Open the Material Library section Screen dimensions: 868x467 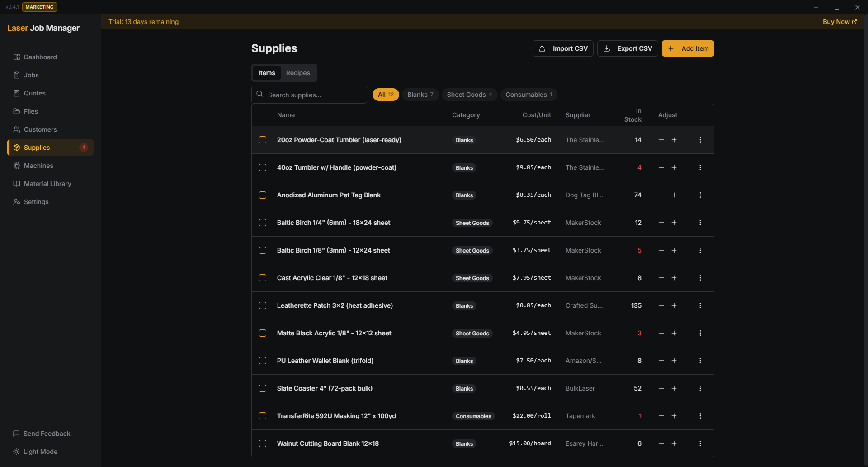tap(47, 184)
